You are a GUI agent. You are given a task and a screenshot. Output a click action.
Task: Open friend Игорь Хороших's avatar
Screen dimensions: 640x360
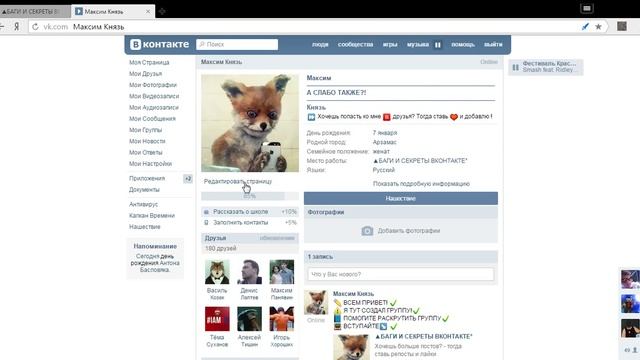point(282,319)
